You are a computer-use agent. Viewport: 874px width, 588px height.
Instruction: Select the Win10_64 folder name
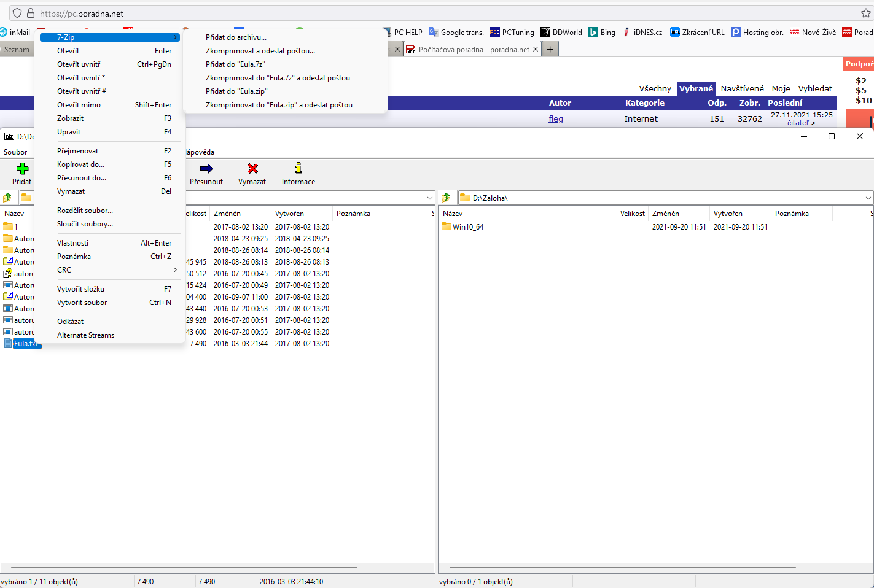(468, 227)
